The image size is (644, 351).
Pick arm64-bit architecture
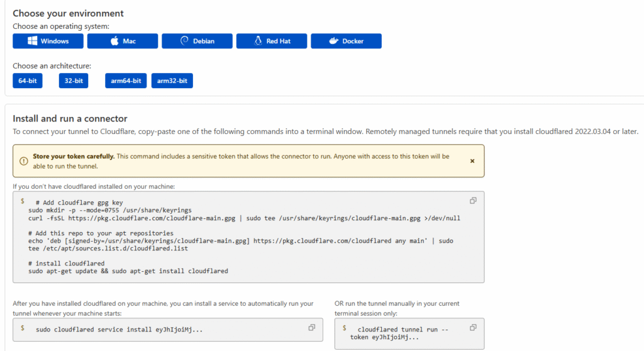coord(126,81)
